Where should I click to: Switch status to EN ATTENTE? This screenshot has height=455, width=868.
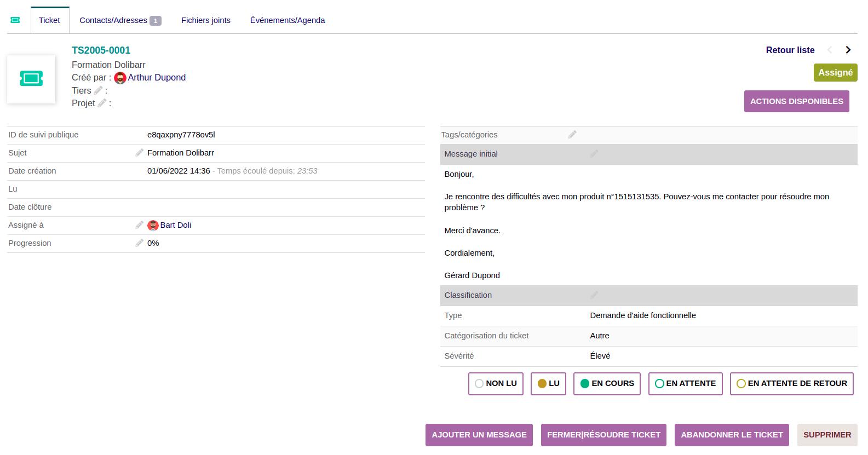pyautogui.click(x=686, y=384)
